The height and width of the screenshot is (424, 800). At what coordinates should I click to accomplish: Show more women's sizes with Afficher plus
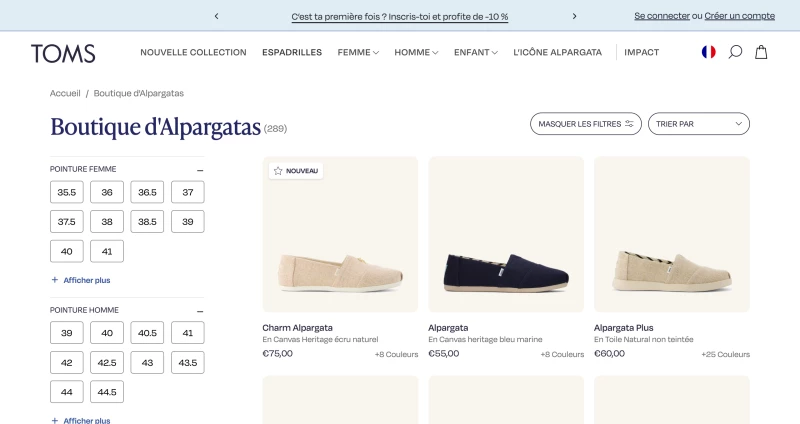tap(81, 280)
